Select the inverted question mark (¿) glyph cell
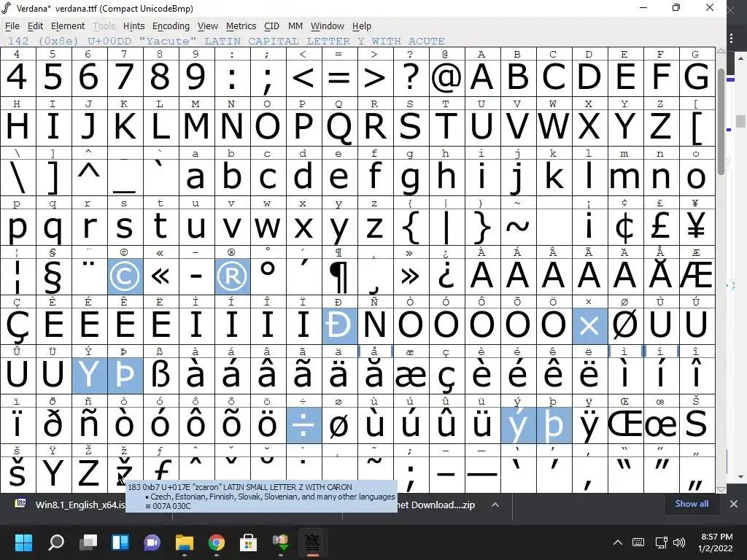 coord(447,276)
